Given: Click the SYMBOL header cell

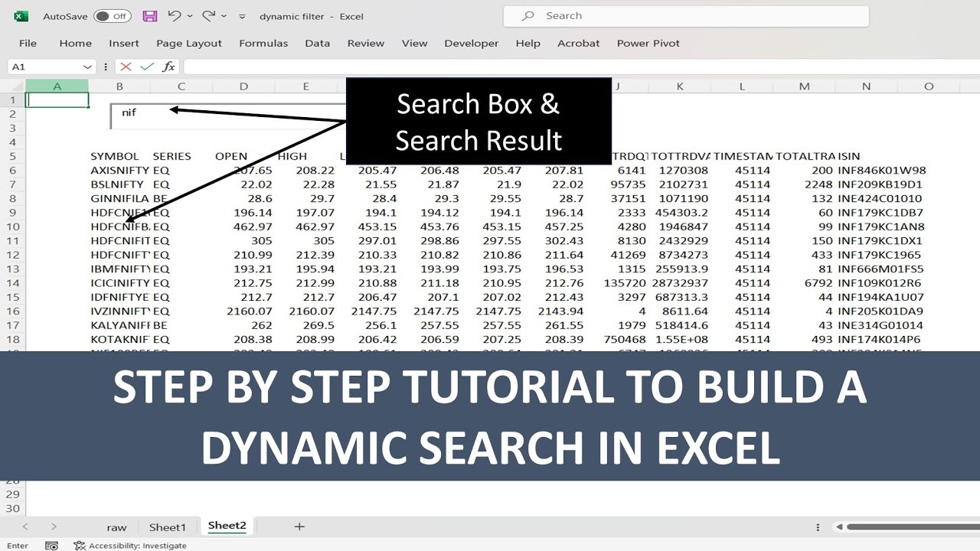Looking at the screenshot, I should 115,156.
